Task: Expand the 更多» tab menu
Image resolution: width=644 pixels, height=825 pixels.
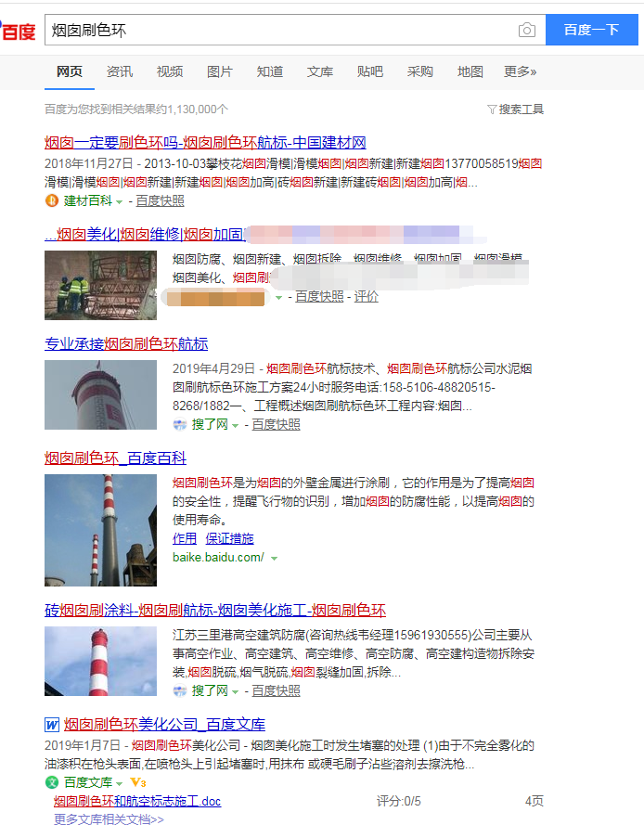Action: point(520,71)
